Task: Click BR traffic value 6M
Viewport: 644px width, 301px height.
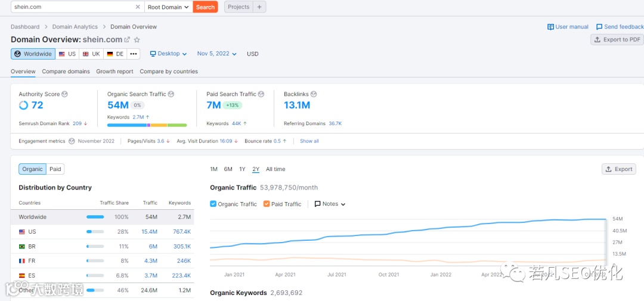Action: [153, 246]
